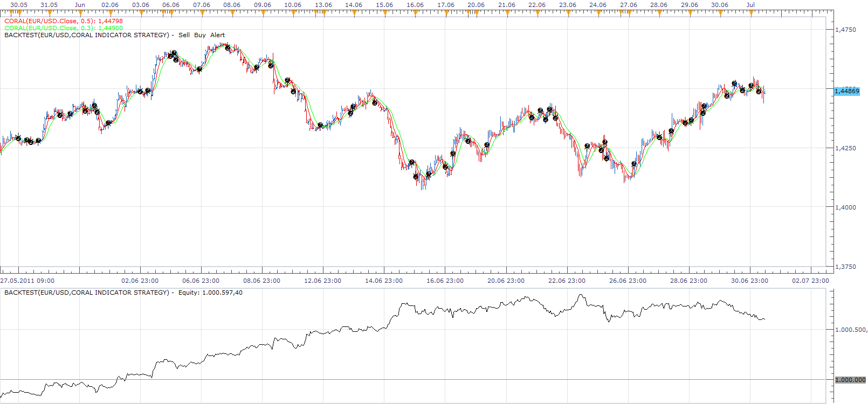The height and width of the screenshot is (404, 868).
Task: Select the red CORAL 0.5 indicator label
Action: (x=64, y=21)
